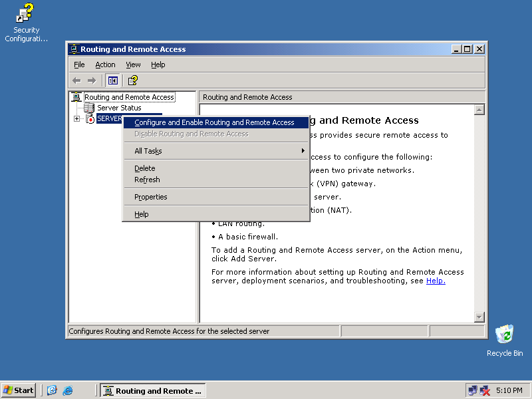Click the Routing and Remote taskbar button

pos(153,390)
